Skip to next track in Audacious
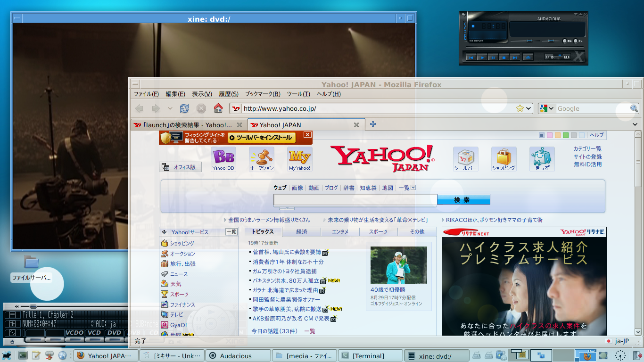 tap(515, 58)
